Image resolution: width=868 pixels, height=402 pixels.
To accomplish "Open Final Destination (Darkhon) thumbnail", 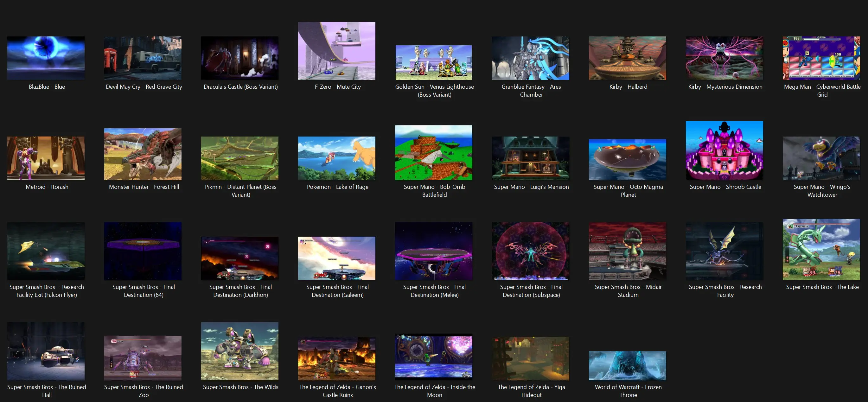I will tap(240, 258).
